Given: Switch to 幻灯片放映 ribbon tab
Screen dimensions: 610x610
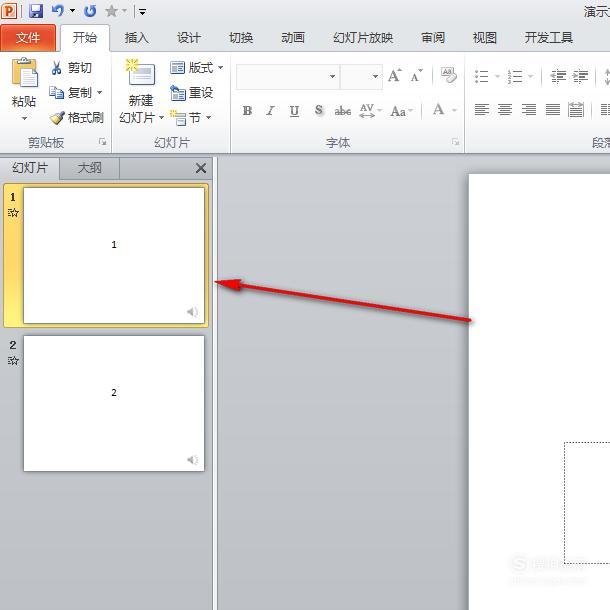Looking at the screenshot, I should [x=363, y=38].
